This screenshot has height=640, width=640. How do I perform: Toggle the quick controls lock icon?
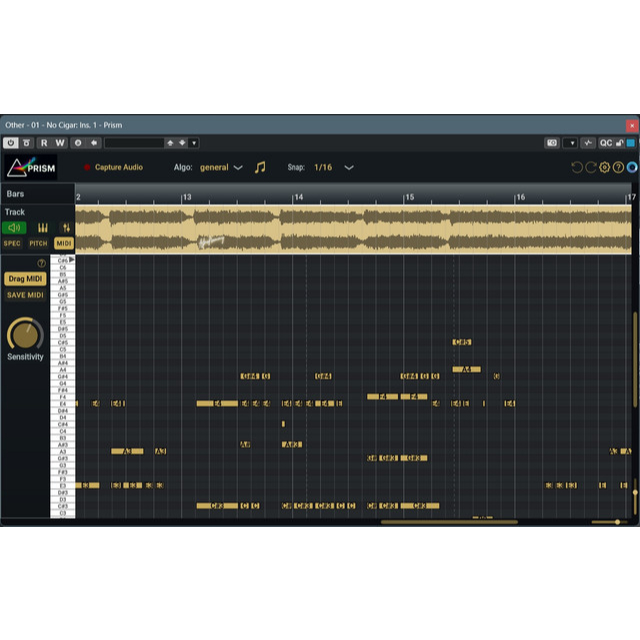tap(620, 143)
